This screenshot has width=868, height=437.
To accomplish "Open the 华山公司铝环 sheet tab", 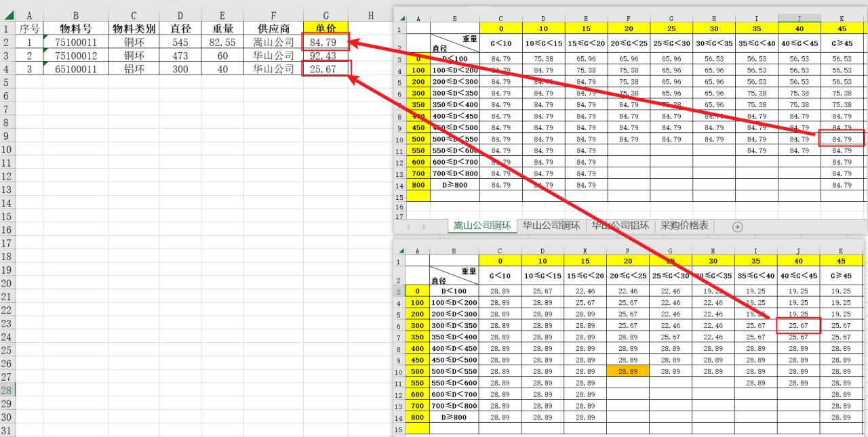I will pos(620,226).
